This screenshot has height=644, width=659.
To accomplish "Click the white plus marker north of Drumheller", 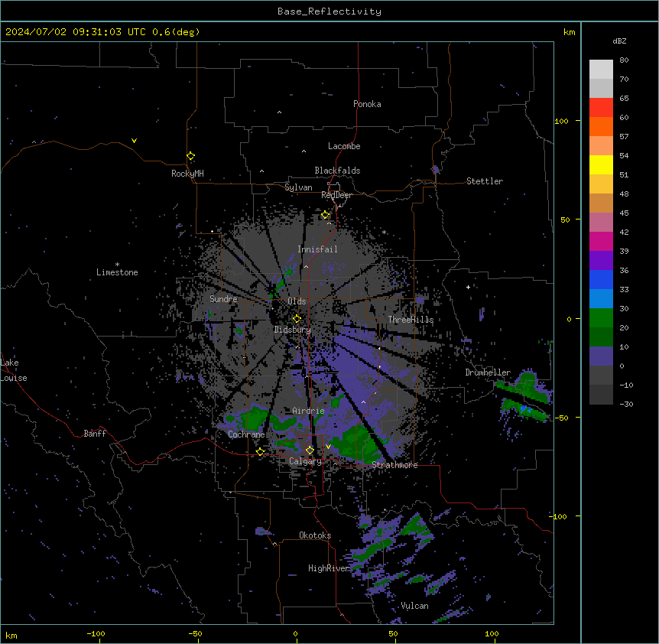I will (x=468, y=287).
